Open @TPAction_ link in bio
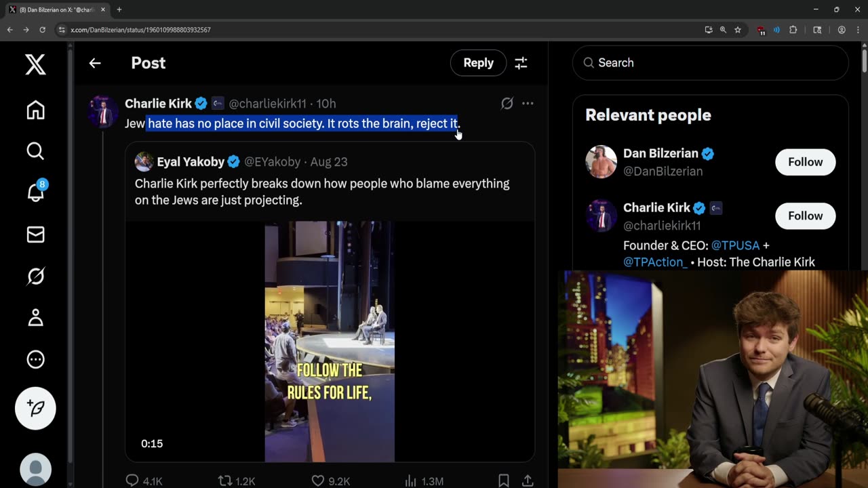Viewport: 868px width, 488px height. pyautogui.click(x=655, y=262)
